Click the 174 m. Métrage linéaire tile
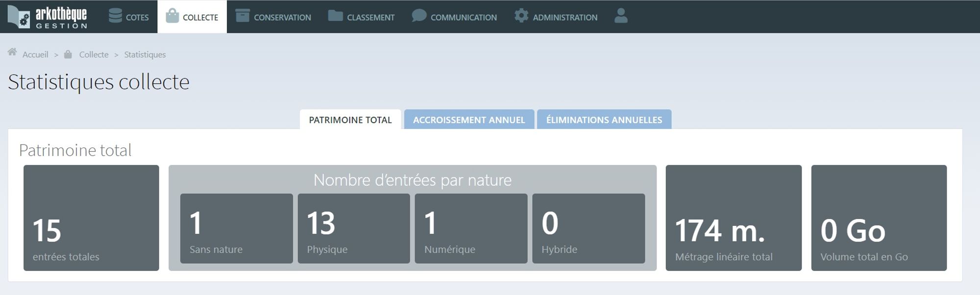This screenshot has height=295, width=980. (734, 218)
